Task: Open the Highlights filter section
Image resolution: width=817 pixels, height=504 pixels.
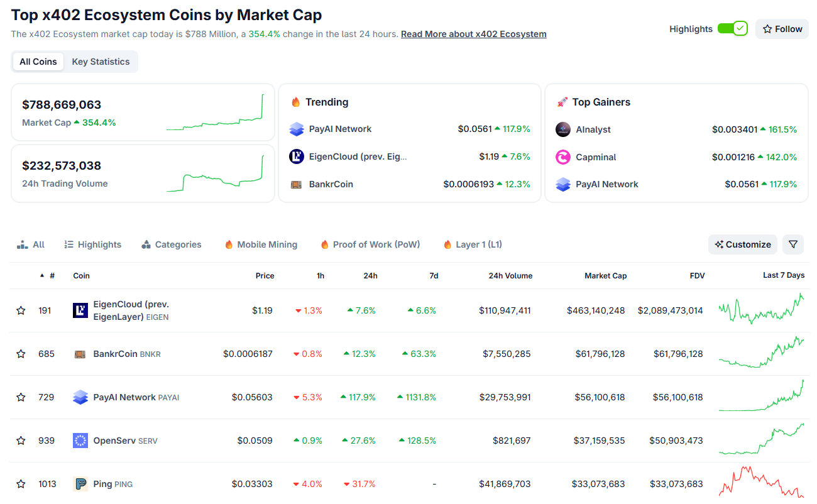Action: pos(92,244)
